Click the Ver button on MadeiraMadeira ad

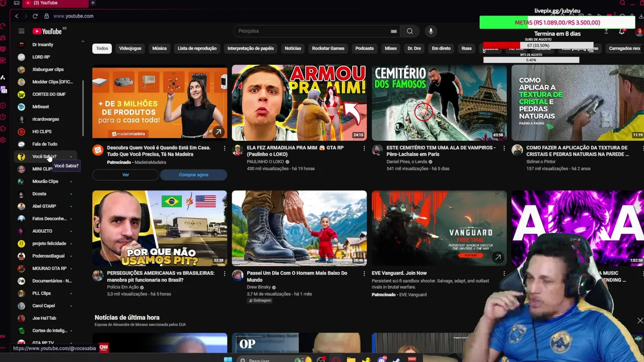[126, 175]
